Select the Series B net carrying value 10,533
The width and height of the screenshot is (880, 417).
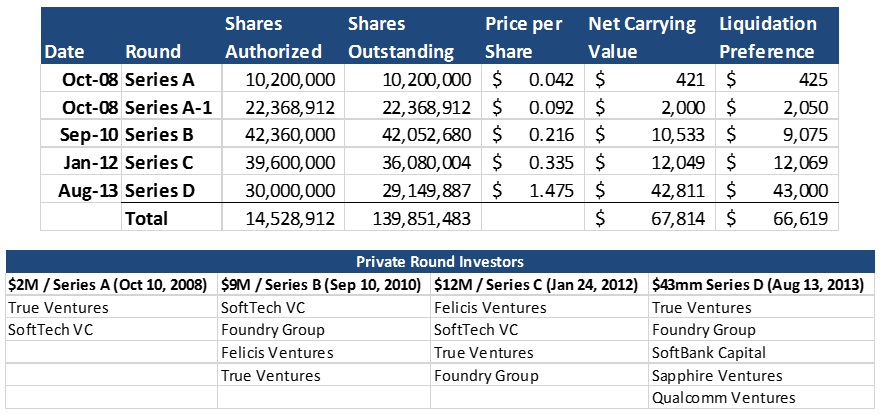coord(650,135)
